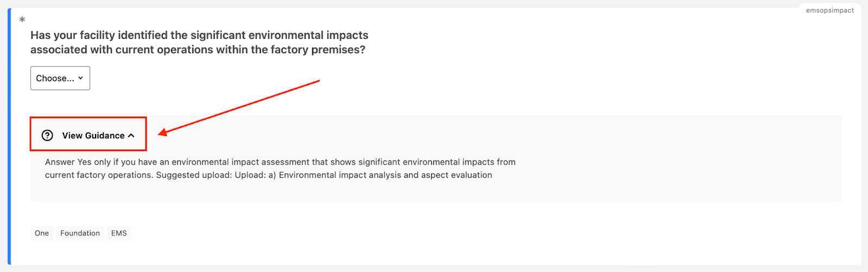Click the 'Suggested upload' guidance text
The height and width of the screenshot is (272, 868).
click(194, 175)
